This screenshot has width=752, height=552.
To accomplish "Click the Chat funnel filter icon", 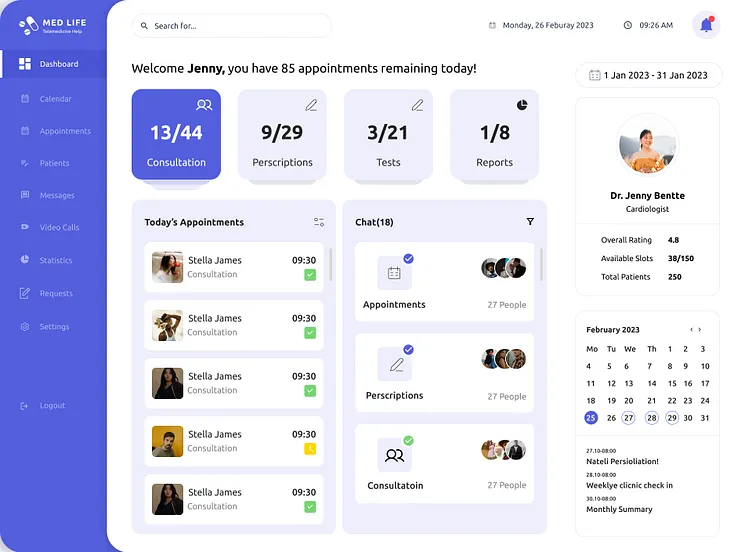I will [x=530, y=222].
